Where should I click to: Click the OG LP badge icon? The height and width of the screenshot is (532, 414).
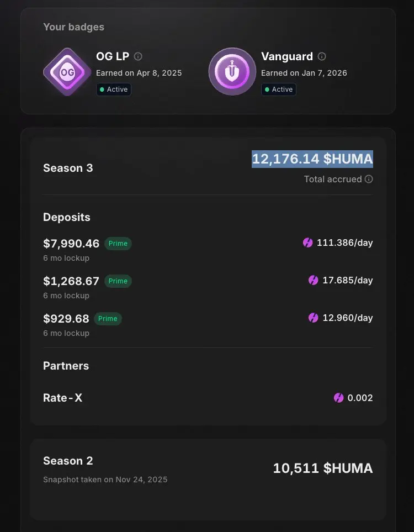[67, 72]
